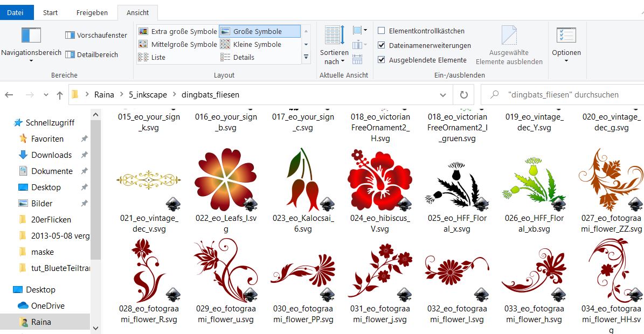Select the orange 027_eo_fotograami_flower_ZZ.svg
This screenshot has height=334, width=644.
(611, 179)
